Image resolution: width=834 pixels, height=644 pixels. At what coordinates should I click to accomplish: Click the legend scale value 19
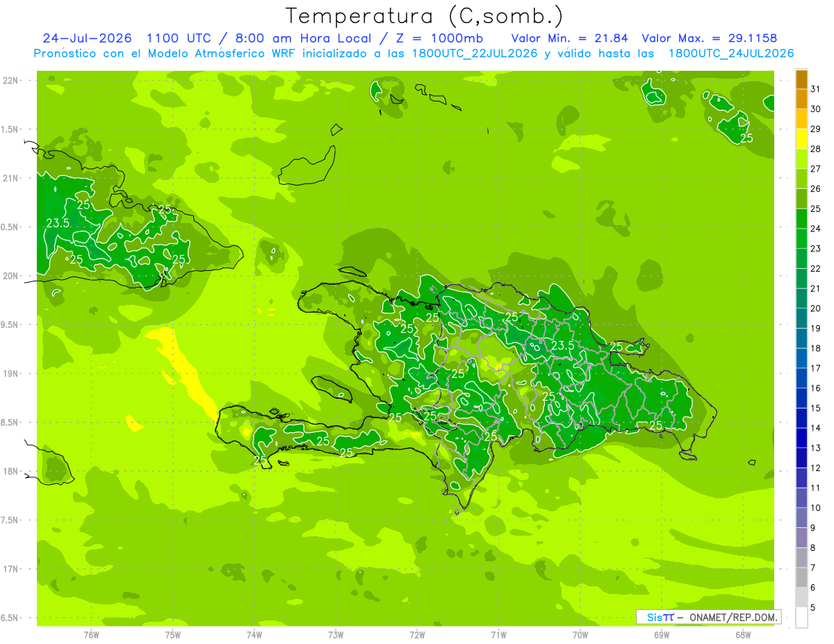point(816,329)
